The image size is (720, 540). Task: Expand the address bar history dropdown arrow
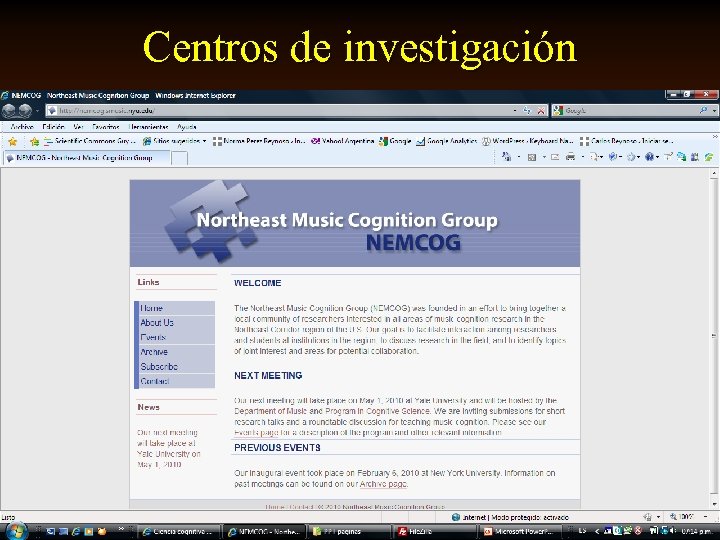coord(515,111)
